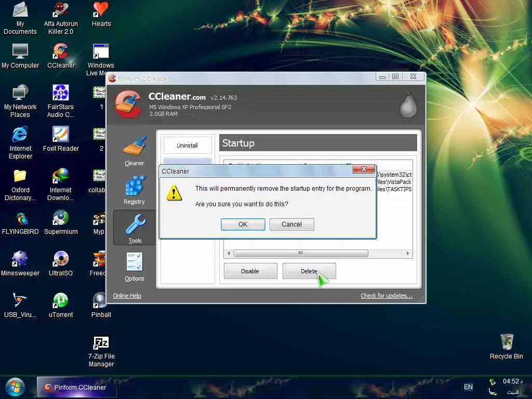The height and width of the screenshot is (399, 532).
Task: Open the Start menu orb
Action: pyautogui.click(x=15, y=387)
